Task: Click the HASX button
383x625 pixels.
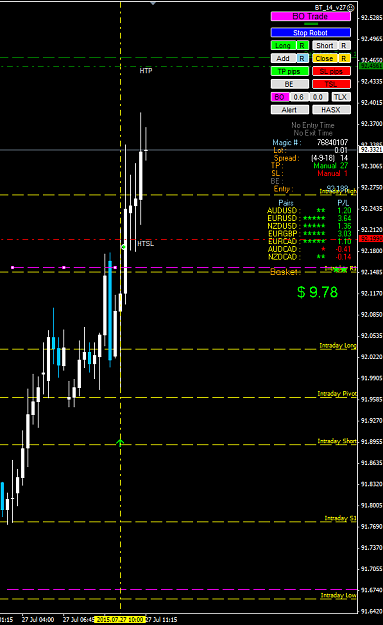Action: (331, 110)
